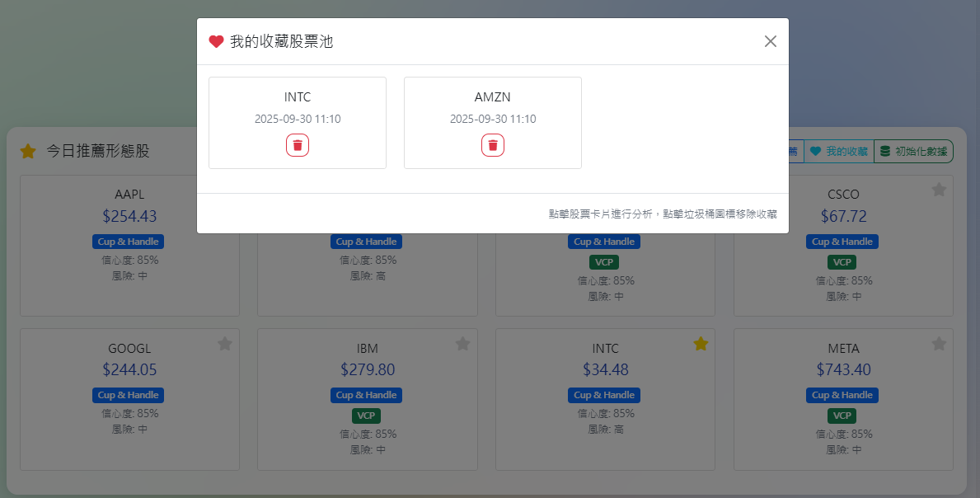Click the Cup & Handle badge on AAPL

tap(128, 242)
